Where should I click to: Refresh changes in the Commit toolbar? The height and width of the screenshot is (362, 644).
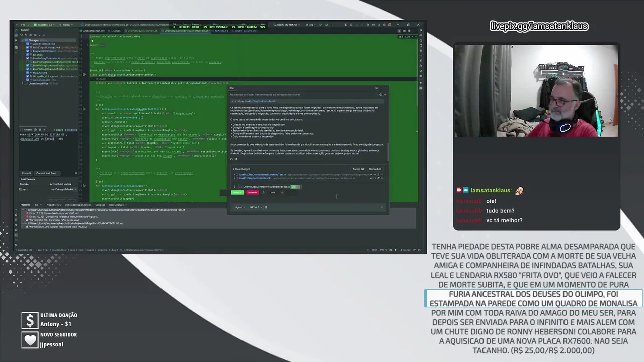(x=22, y=35)
